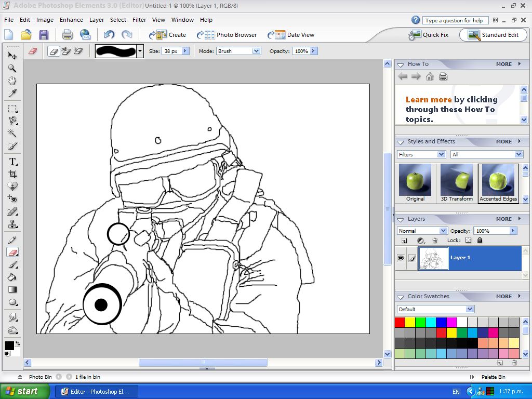The image size is (532, 399).
Task: Click the Save floppy disk icon
Action: pyautogui.click(x=44, y=35)
